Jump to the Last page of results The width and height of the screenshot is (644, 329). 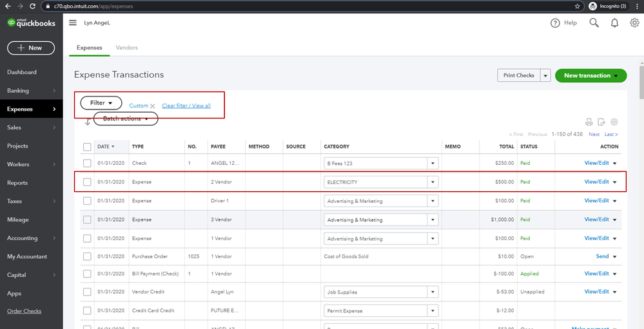(x=611, y=134)
